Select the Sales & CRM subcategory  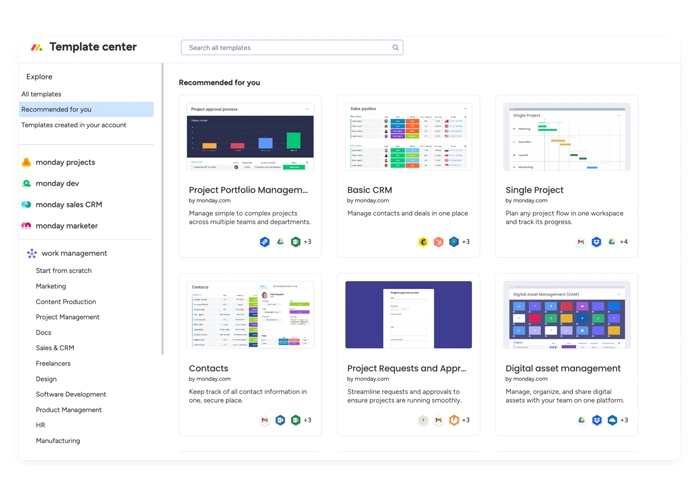pos(55,348)
